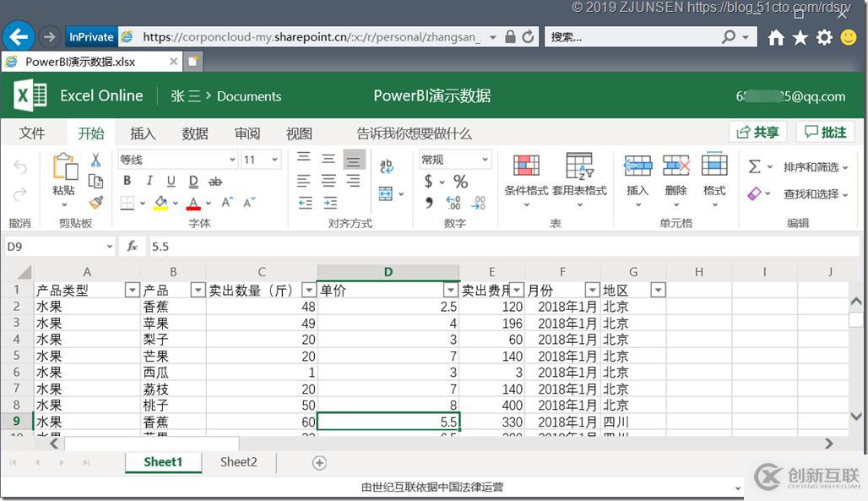Apply currency dollar format

pyautogui.click(x=428, y=181)
